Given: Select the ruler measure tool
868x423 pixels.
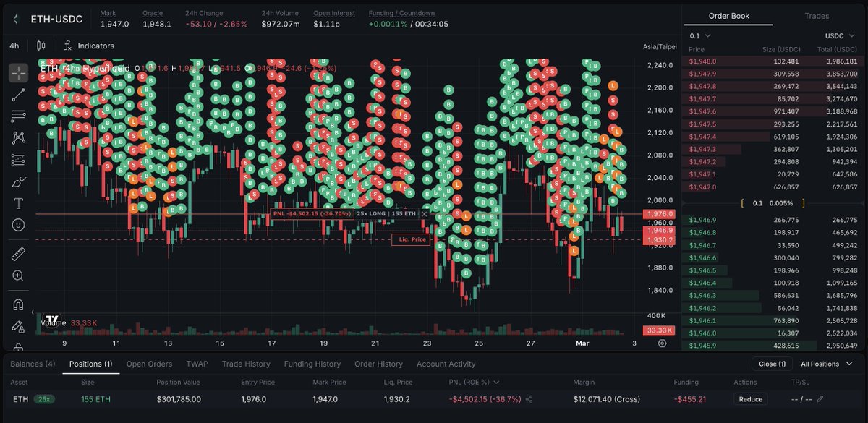Looking at the screenshot, I should [x=18, y=254].
